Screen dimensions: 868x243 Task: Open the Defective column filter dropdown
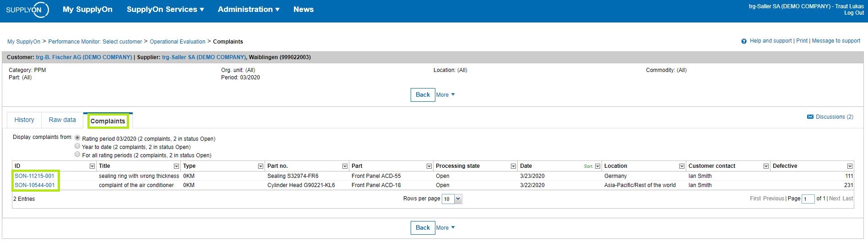tap(850, 166)
